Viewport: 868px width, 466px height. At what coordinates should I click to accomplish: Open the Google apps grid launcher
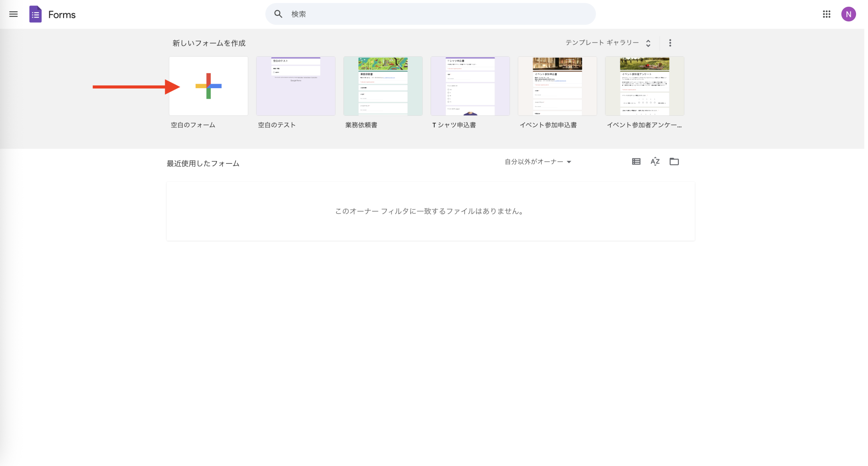point(827,14)
